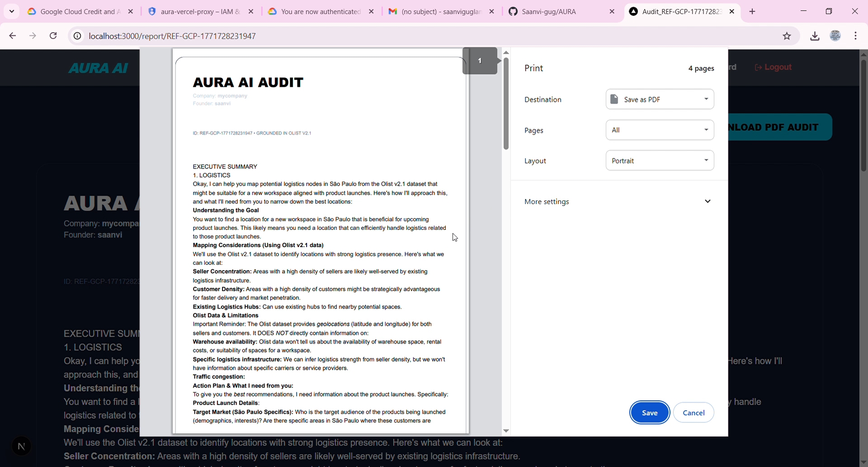The width and height of the screenshot is (868, 467).
Task: Click the GitHub tab favicon
Action: tap(513, 12)
